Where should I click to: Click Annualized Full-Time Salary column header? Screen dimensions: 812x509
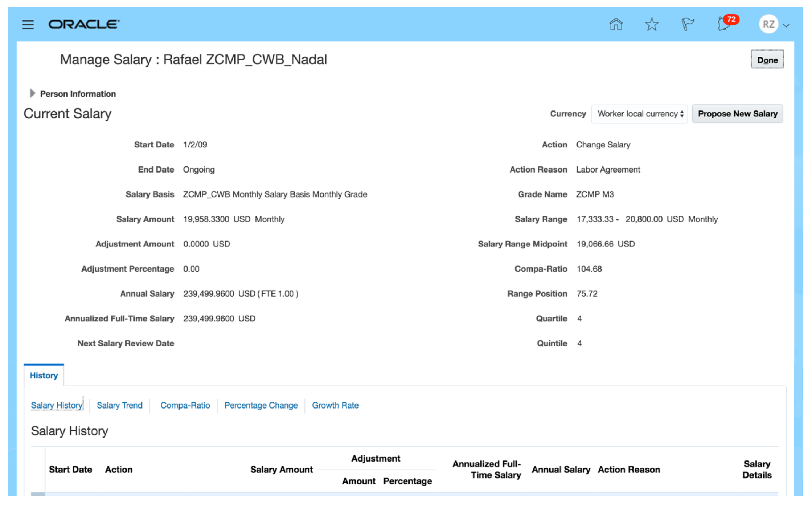pyautogui.click(x=487, y=469)
